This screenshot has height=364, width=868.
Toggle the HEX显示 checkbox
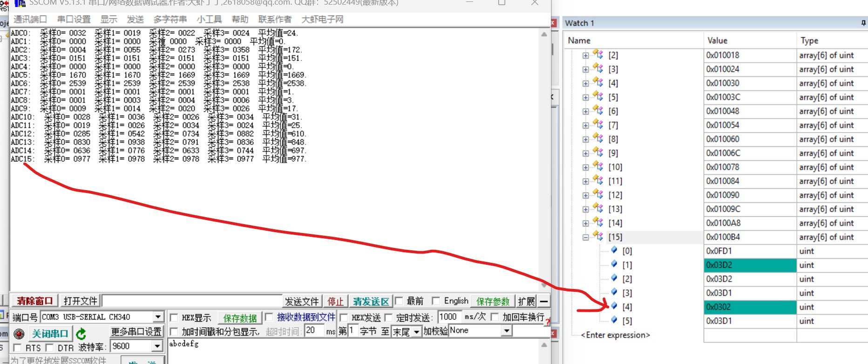point(174,318)
